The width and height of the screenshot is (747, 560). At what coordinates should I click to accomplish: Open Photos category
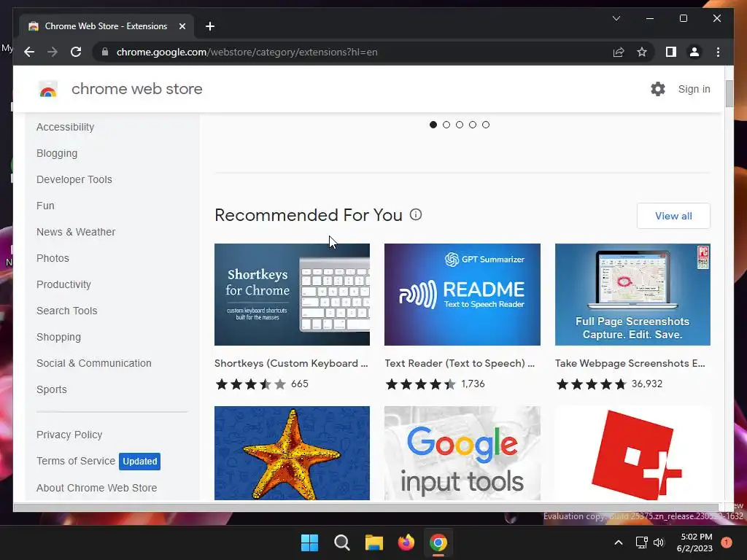point(53,258)
